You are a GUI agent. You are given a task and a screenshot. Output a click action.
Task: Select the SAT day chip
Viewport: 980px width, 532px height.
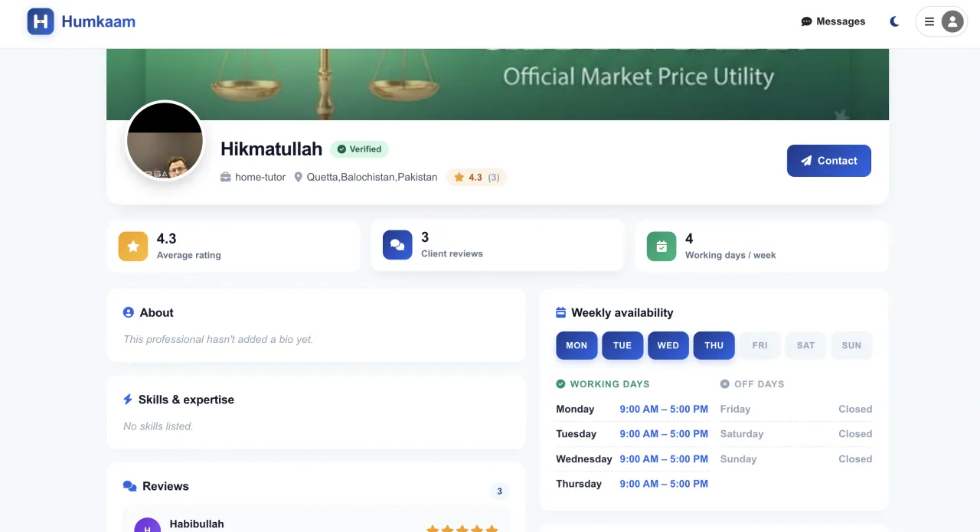(805, 345)
